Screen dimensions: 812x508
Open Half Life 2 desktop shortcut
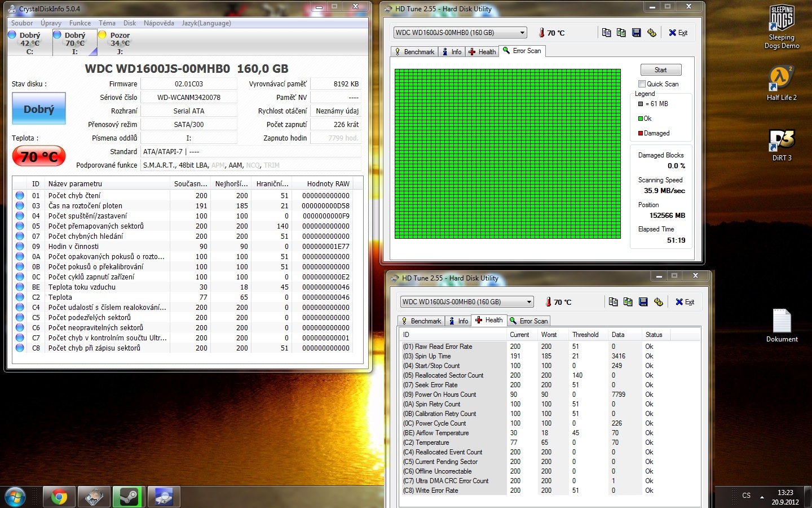click(x=782, y=83)
